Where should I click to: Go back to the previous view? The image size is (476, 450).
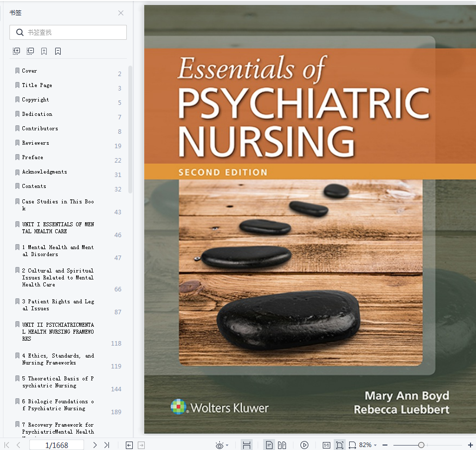tap(129, 445)
